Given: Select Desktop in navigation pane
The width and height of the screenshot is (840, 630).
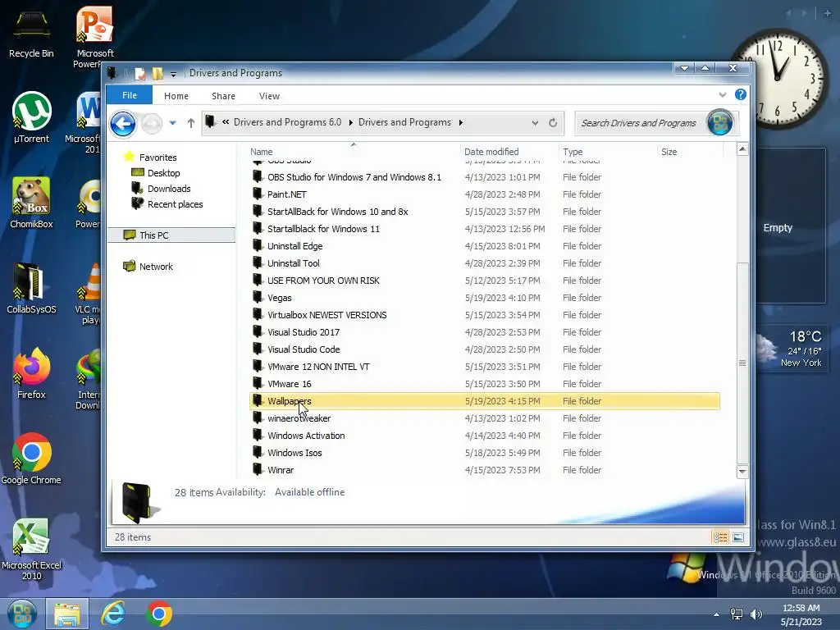Looking at the screenshot, I should [163, 173].
